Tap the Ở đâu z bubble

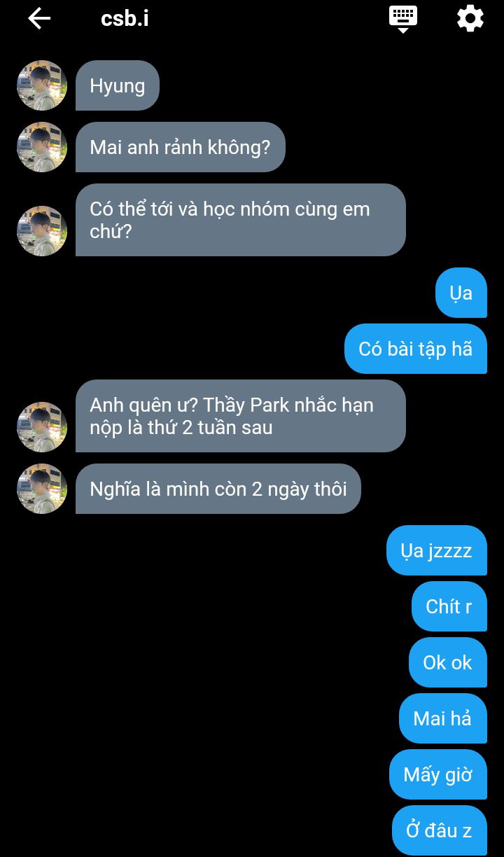coord(440,830)
